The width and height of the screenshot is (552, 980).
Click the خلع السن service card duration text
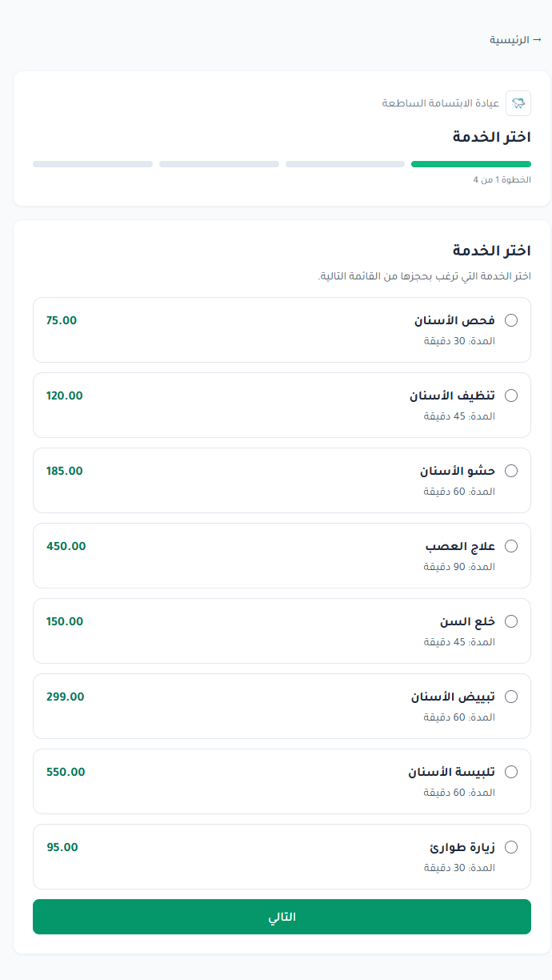click(459, 642)
